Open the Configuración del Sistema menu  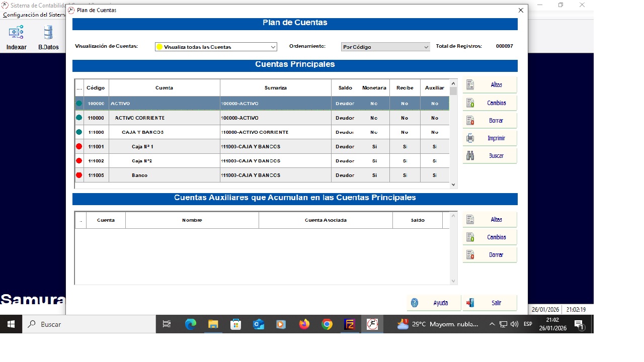pos(34,15)
